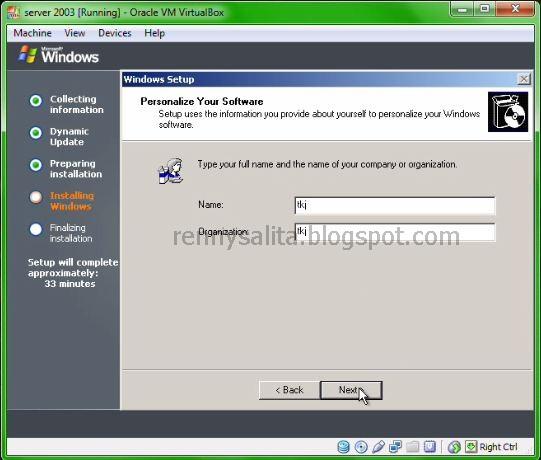Click into the Organization text field
Image resolution: width=541 pixels, height=460 pixels.
(x=395, y=232)
